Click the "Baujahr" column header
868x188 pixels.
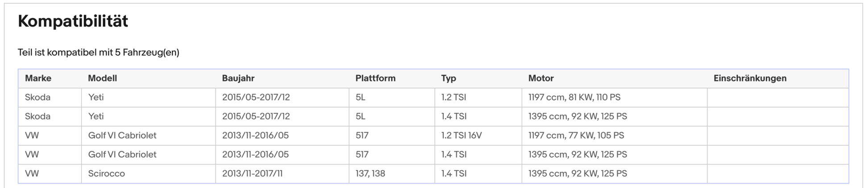pos(238,78)
